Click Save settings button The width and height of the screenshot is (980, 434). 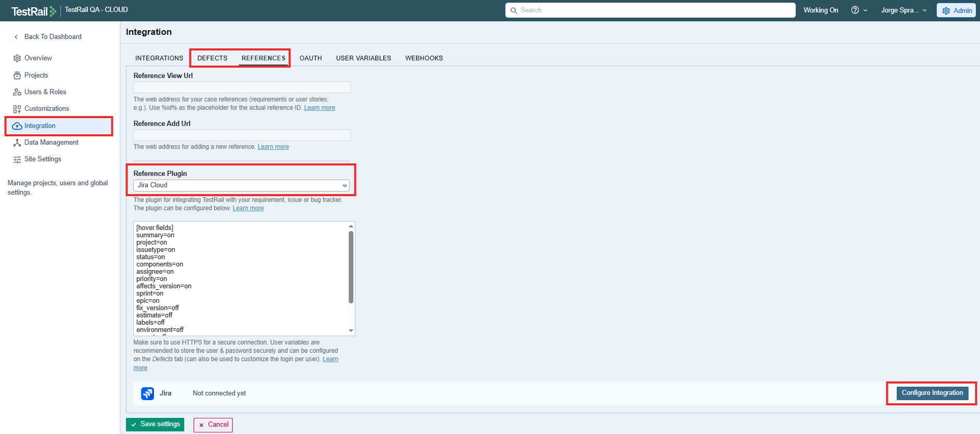pos(155,425)
